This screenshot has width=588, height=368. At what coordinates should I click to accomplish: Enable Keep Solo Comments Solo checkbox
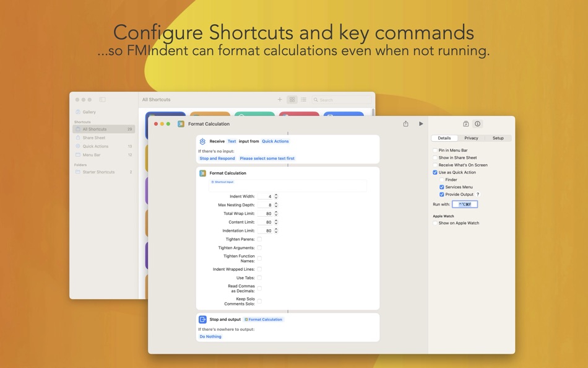[x=259, y=301]
